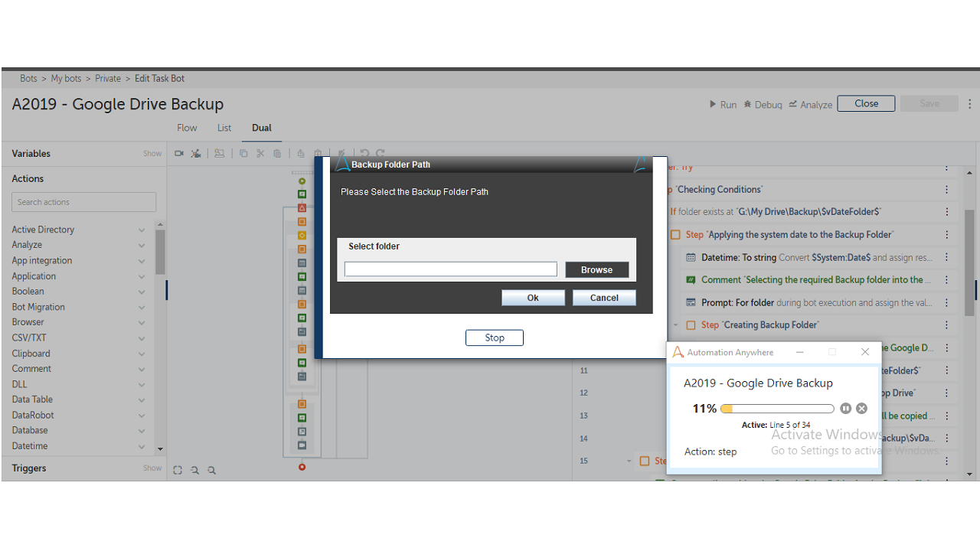
Task: Start the recorder using the camera toolbar icon
Action: 179,153
